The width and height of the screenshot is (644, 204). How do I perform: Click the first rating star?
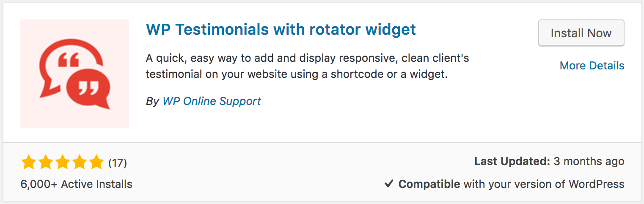(x=28, y=162)
